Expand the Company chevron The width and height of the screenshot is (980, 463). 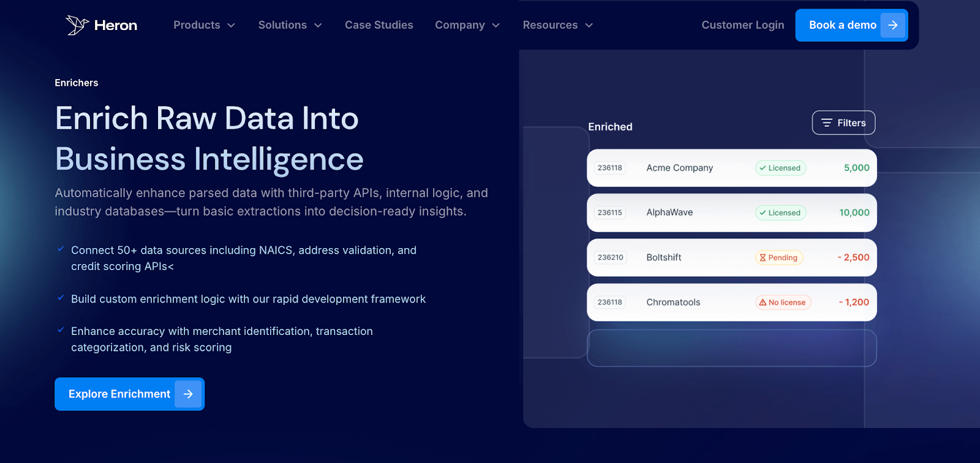click(496, 26)
